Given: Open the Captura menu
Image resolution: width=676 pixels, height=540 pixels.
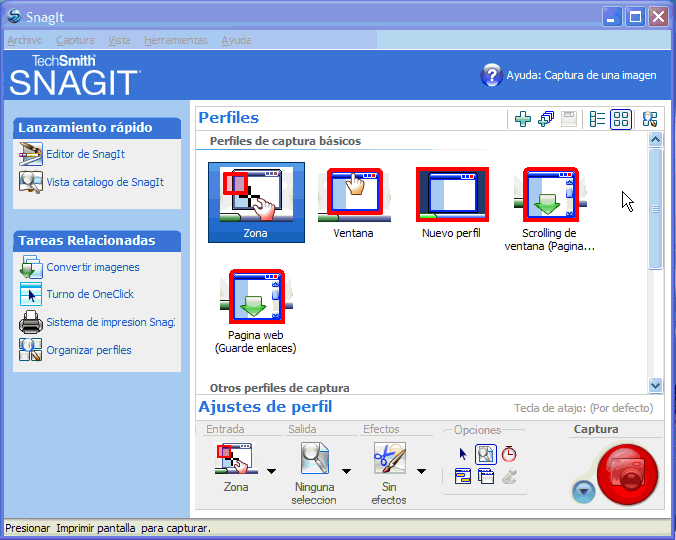Looking at the screenshot, I should coord(75,40).
